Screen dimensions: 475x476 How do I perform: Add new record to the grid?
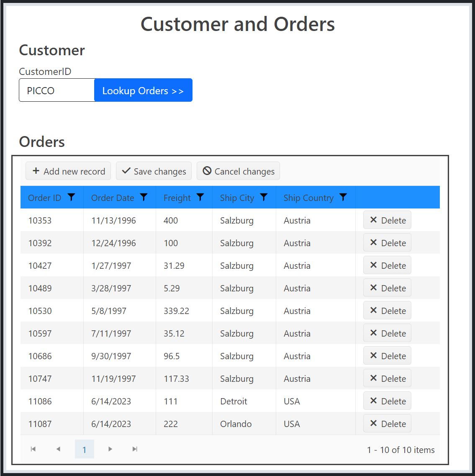68,171
